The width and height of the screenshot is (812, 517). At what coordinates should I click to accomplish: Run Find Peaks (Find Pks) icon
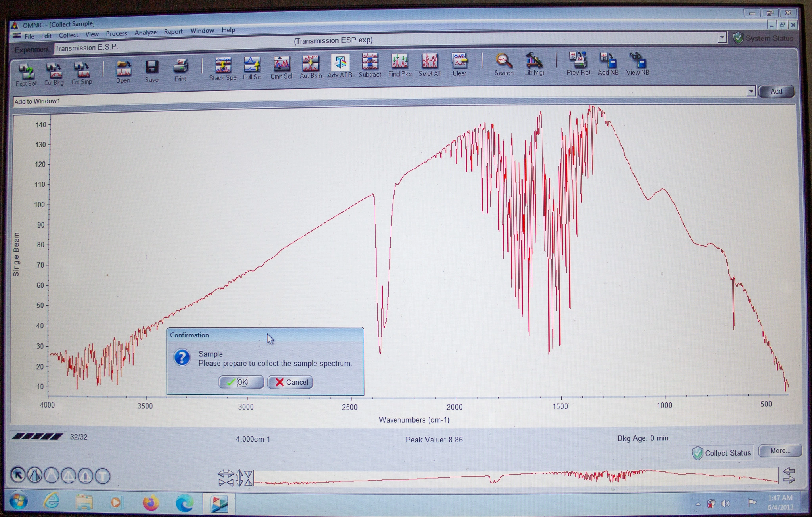[400, 65]
